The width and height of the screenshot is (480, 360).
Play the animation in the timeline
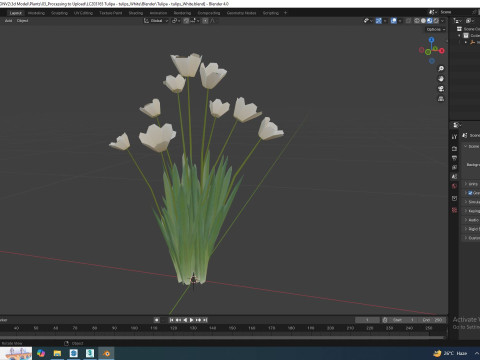pyautogui.click(x=192, y=320)
